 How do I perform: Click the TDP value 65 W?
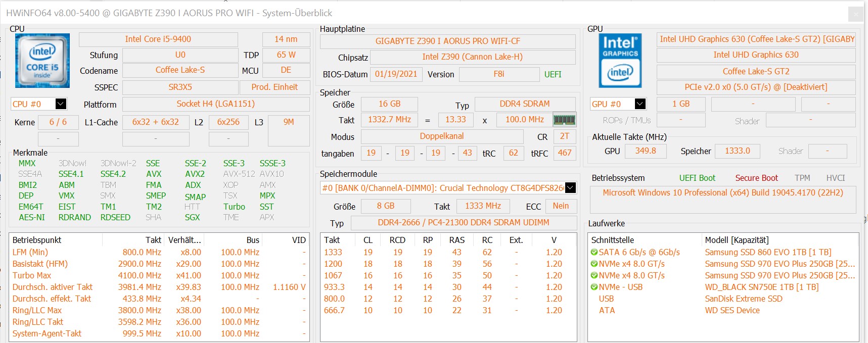coord(286,55)
